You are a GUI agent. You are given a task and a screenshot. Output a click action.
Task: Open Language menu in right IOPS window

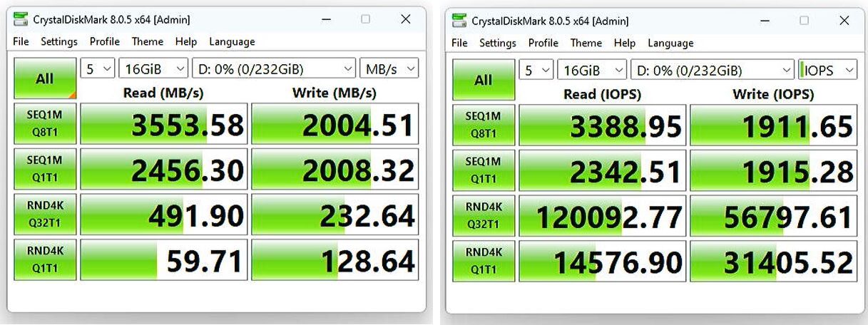click(670, 43)
